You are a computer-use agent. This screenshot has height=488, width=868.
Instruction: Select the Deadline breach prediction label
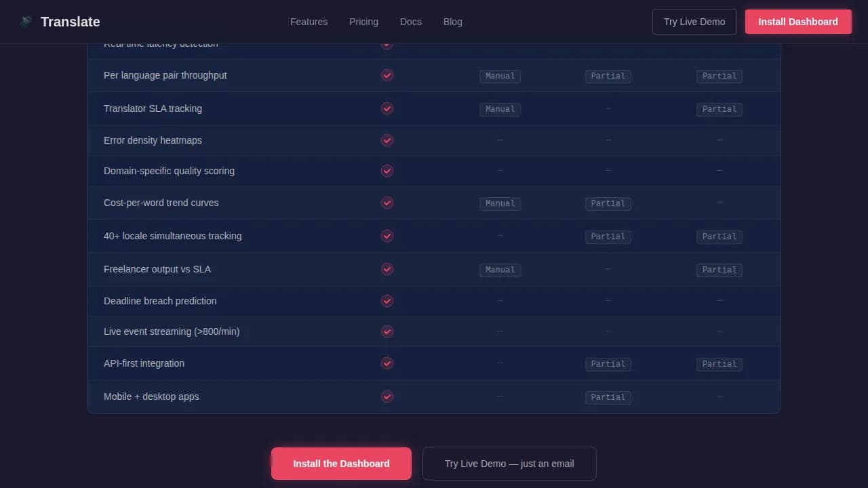tap(160, 301)
